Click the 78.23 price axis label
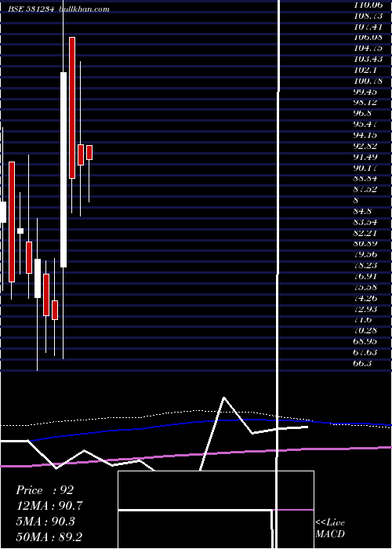This screenshot has width=392, height=549. (x=365, y=265)
